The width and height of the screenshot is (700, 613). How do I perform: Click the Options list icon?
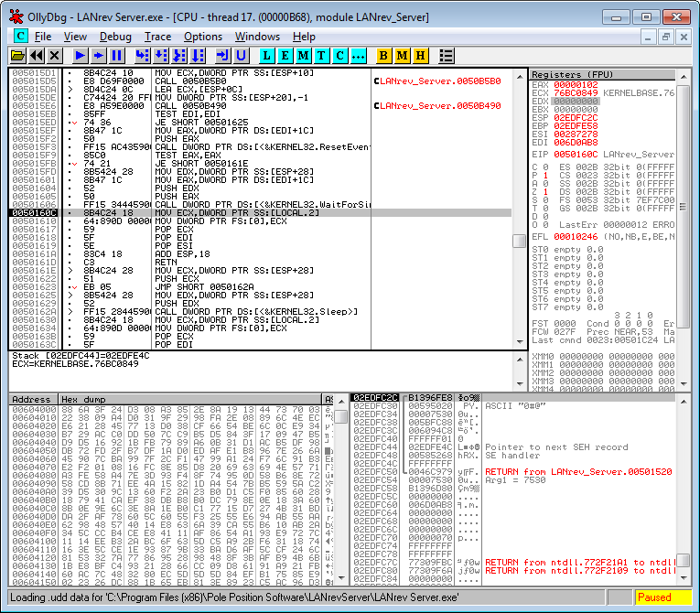click(x=446, y=56)
